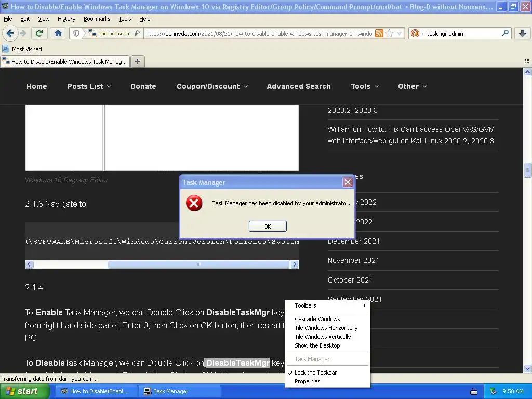This screenshot has height=399, width=532.
Task: Open the November 2021 archive link
Action: (x=353, y=260)
